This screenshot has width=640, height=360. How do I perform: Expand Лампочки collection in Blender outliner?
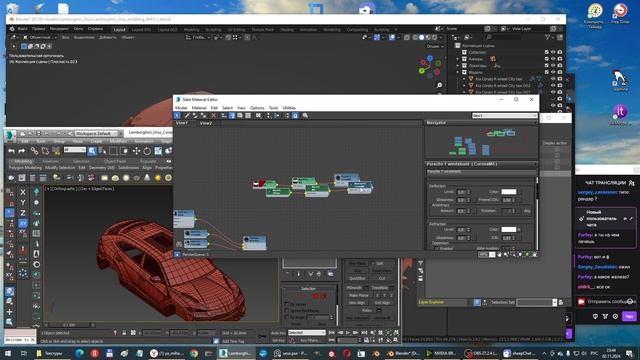coord(458,65)
